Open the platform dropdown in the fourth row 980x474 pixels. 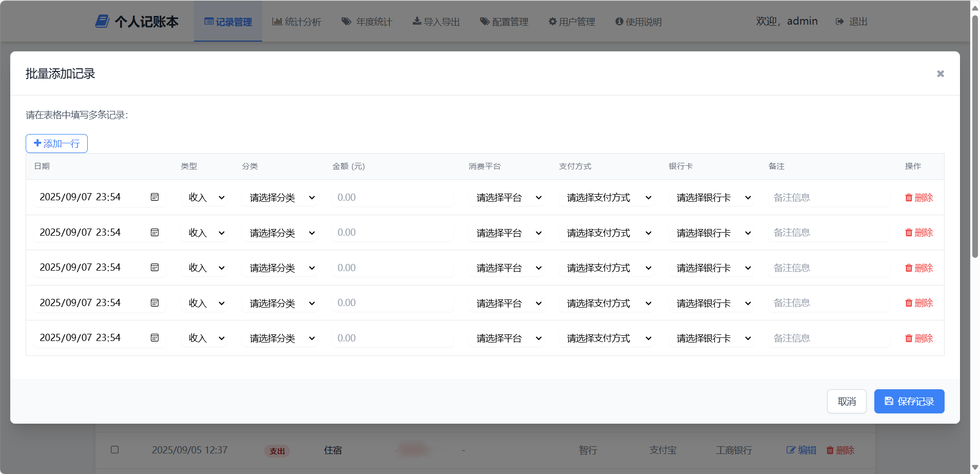click(x=506, y=303)
